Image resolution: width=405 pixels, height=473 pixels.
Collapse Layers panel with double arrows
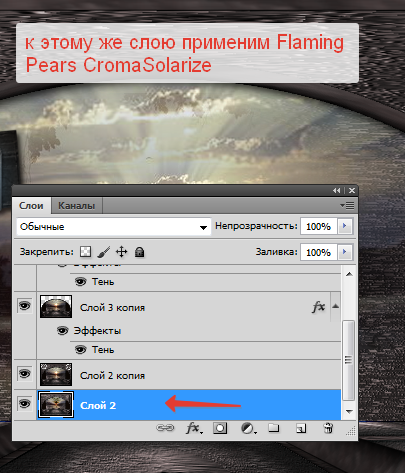[x=337, y=191]
